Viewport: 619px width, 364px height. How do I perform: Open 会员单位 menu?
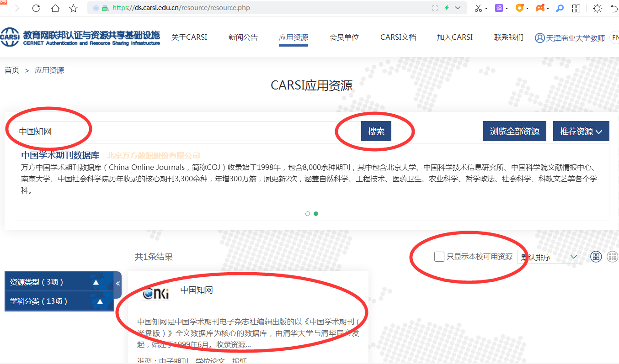344,37
